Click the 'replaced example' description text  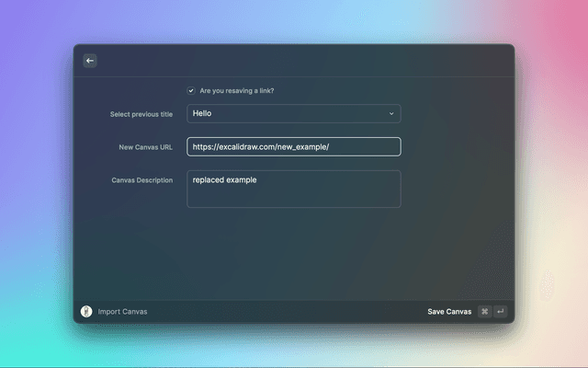[x=224, y=180]
